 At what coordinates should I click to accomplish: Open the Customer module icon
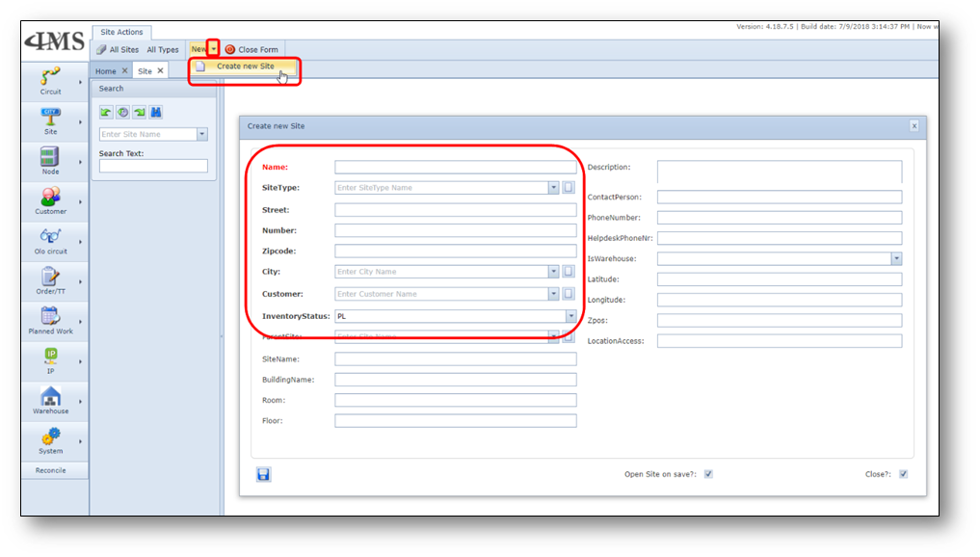[50, 197]
